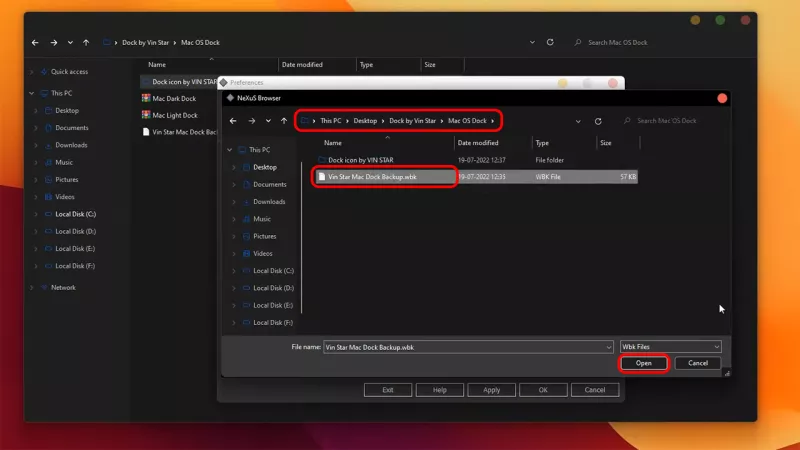The height and width of the screenshot is (450, 800).
Task: Click Cancel in NeXuS Browser dialog
Action: (697, 363)
